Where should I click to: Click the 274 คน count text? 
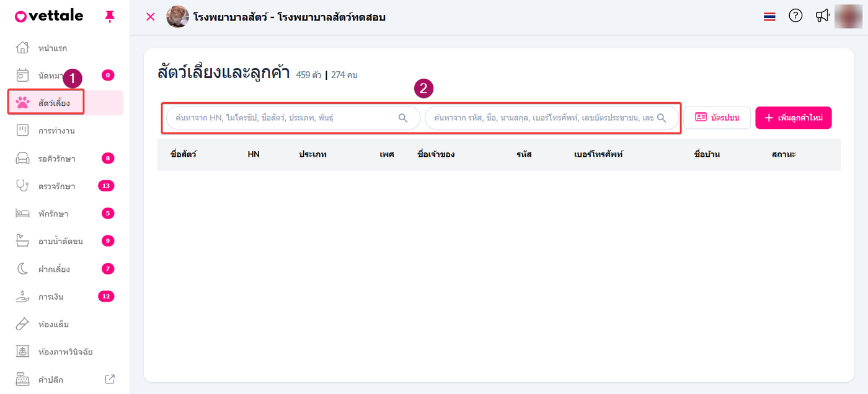click(344, 75)
